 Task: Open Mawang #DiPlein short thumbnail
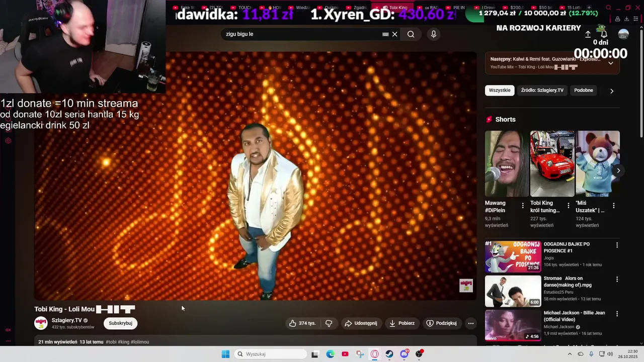pos(507,164)
